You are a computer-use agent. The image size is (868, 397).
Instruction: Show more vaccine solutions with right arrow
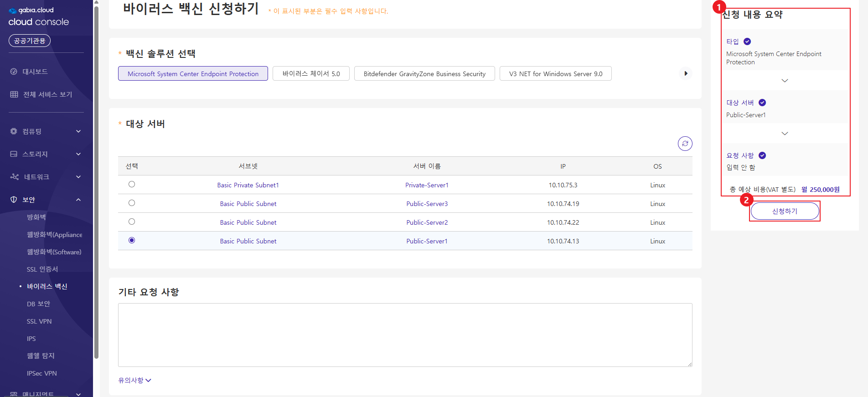coord(685,73)
